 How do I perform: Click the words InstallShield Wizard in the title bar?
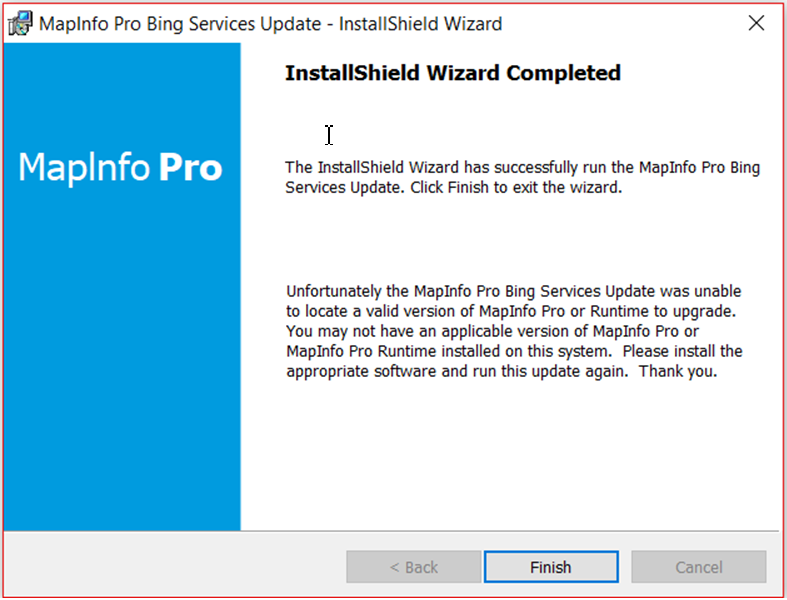coord(420,23)
